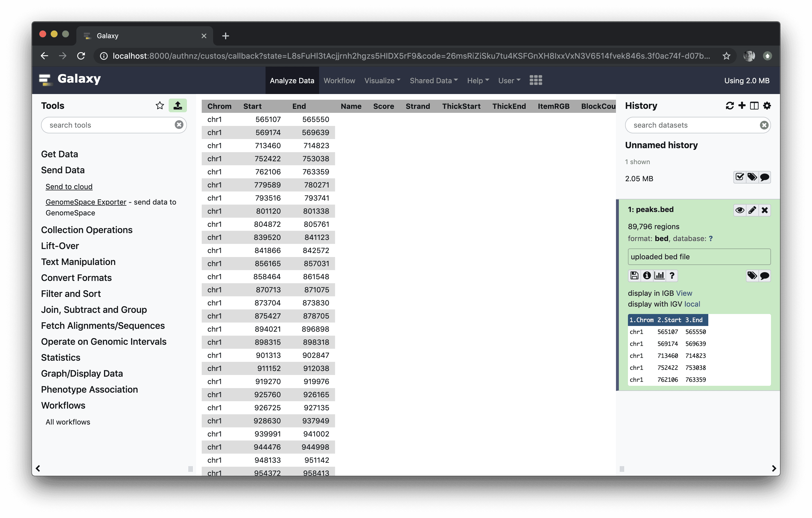View peaks.bed data with the eye icon

(740, 210)
